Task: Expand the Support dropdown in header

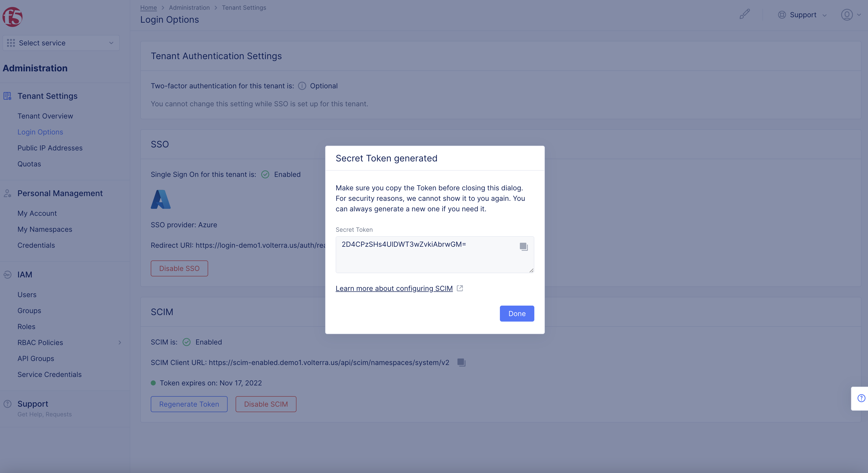Action: pyautogui.click(x=802, y=15)
